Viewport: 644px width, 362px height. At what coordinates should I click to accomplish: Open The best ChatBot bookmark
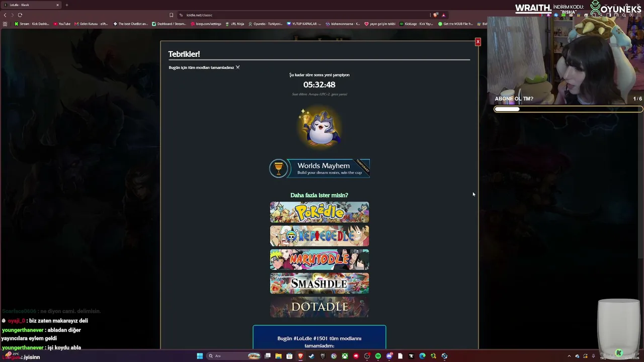[x=131, y=24]
